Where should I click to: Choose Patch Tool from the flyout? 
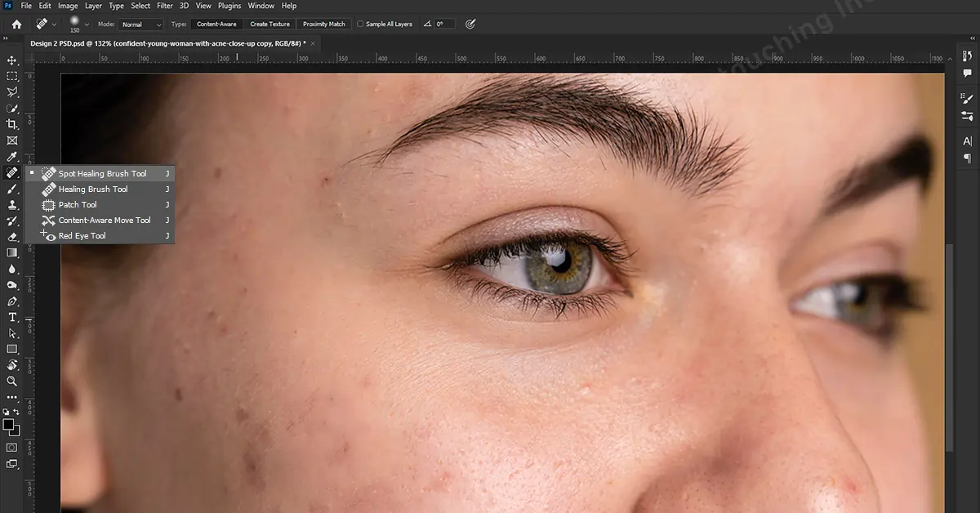78,205
